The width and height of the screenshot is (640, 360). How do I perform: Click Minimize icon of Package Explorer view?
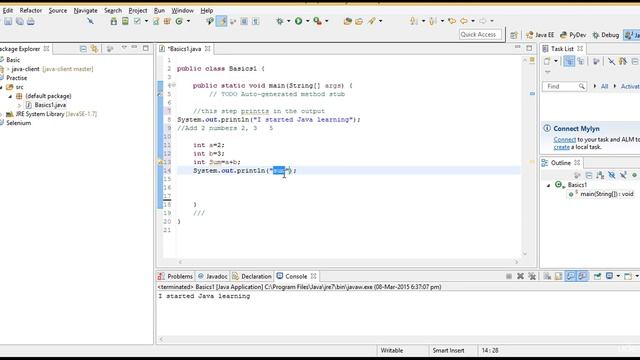pyautogui.click(x=134, y=48)
